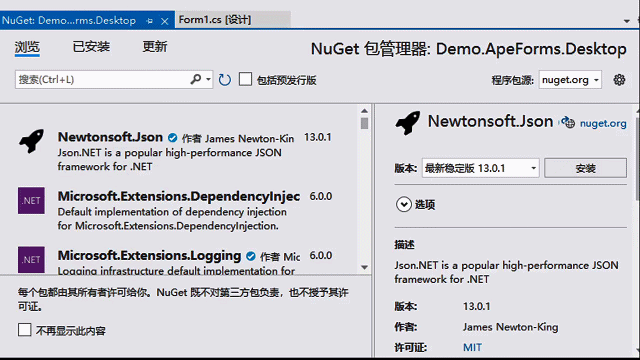Open the MIT license link
This screenshot has height=360, width=640.
click(472, 347)
